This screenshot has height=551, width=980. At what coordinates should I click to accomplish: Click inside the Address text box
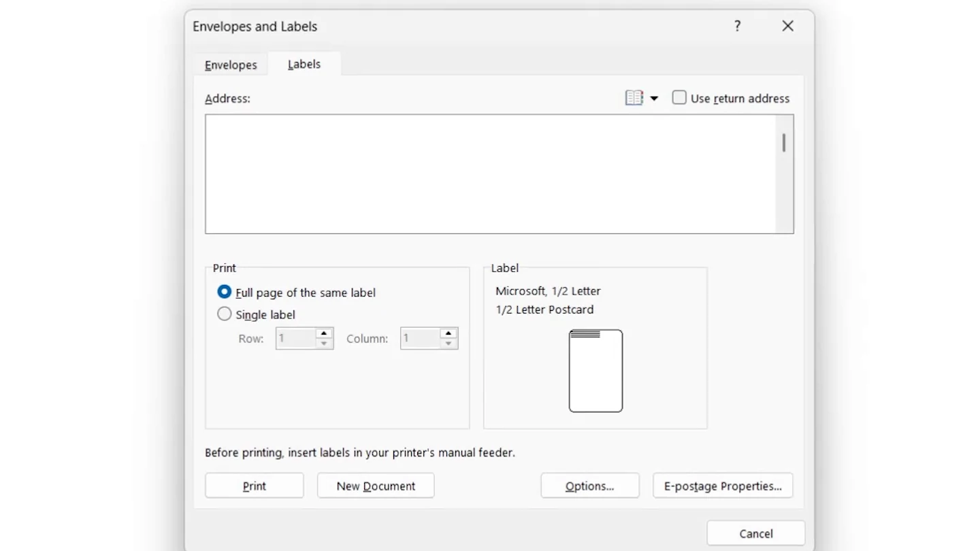(491, 174)
